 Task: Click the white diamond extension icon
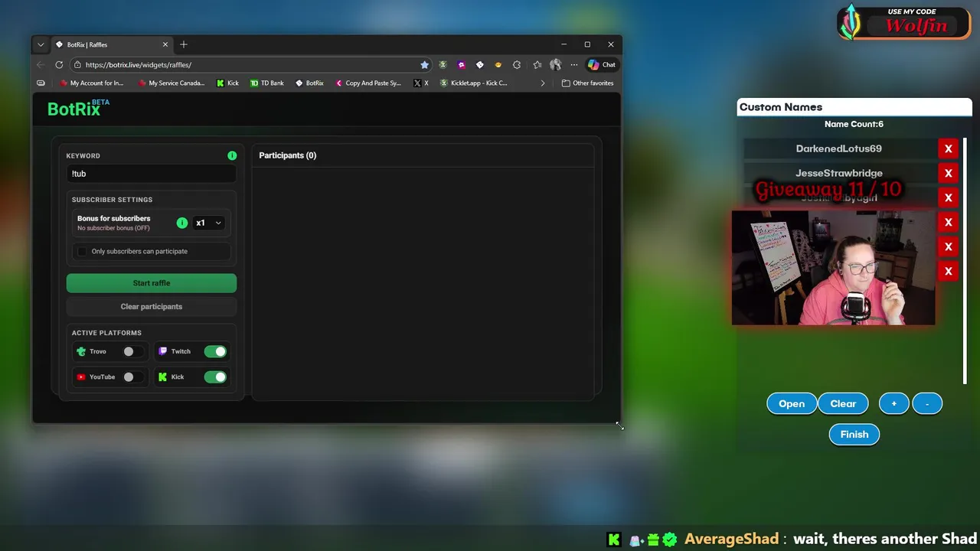pos(480,64)
